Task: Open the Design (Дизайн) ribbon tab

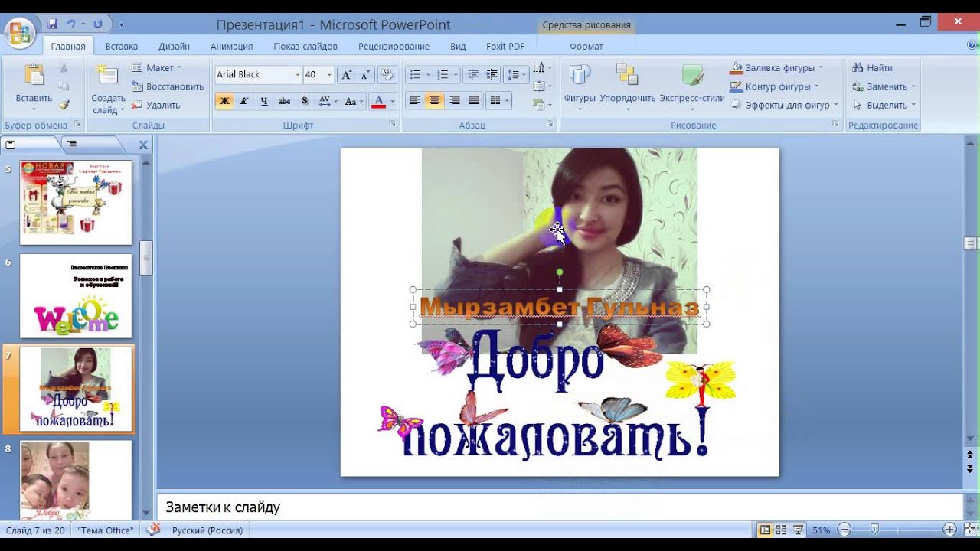Action: [x=174, y=47]
